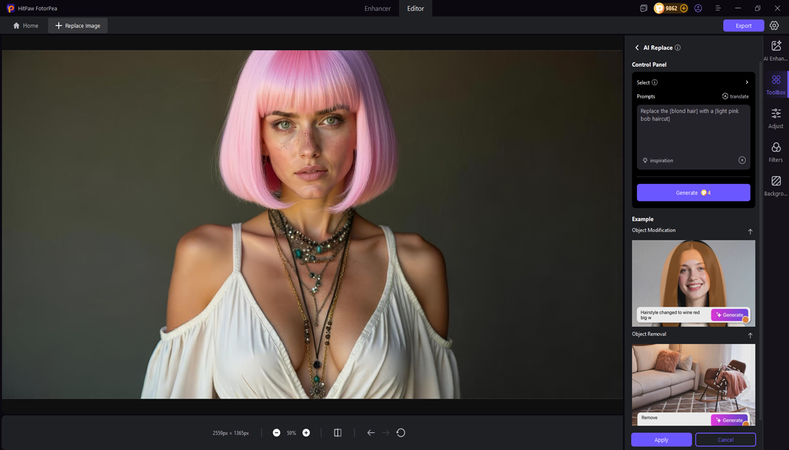This screenshot has width=789, height=450.
Task: Show AI Replace info tooltip icon
Action: click(678, 48)
